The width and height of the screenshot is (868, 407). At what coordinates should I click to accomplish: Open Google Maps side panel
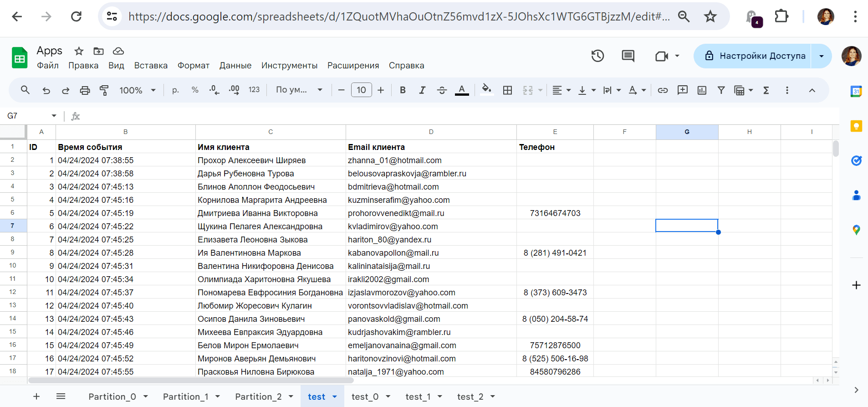click(856, 230)
